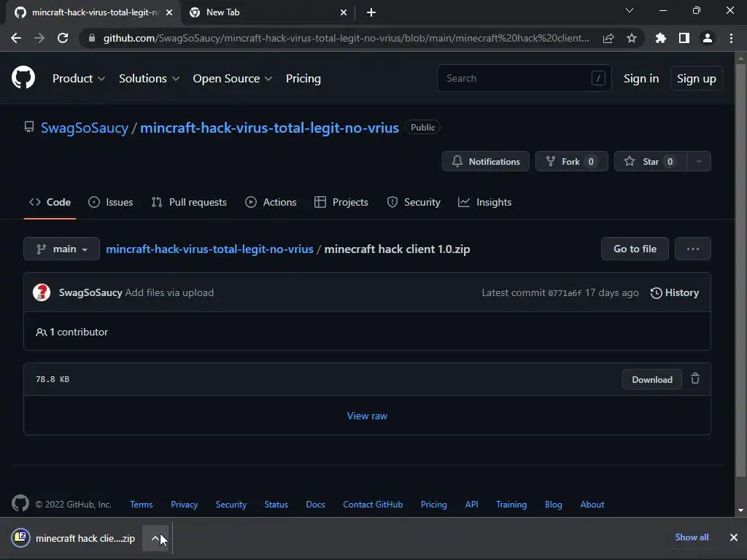
Task: Click Notifications button
Action: pyautogui.click(x=485, y=161)
